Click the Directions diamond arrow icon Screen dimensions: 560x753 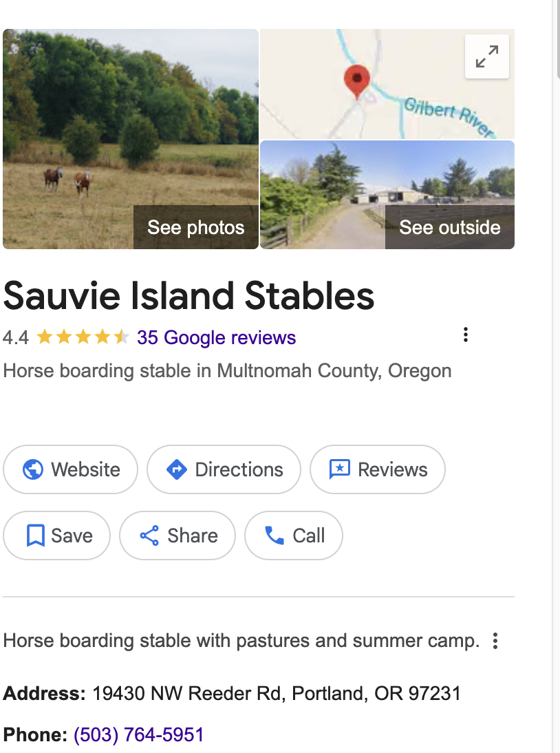click(177, 469)
